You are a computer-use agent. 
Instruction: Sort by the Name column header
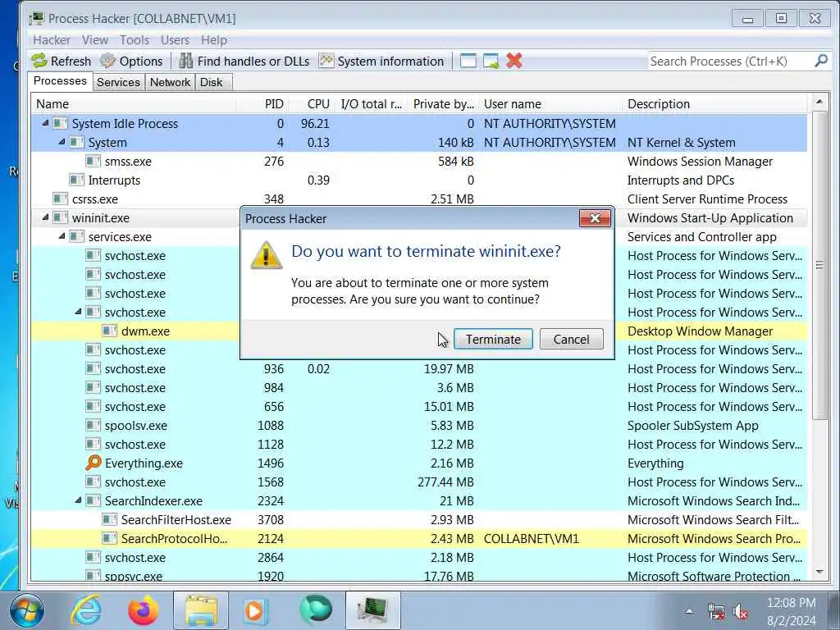[134, 104]
